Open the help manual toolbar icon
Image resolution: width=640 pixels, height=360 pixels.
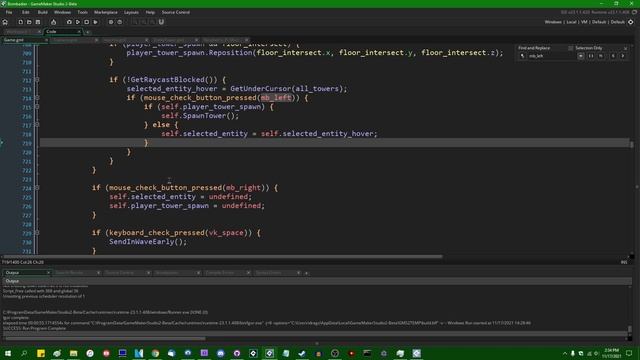pyautogui.click(x=120, y=22)
